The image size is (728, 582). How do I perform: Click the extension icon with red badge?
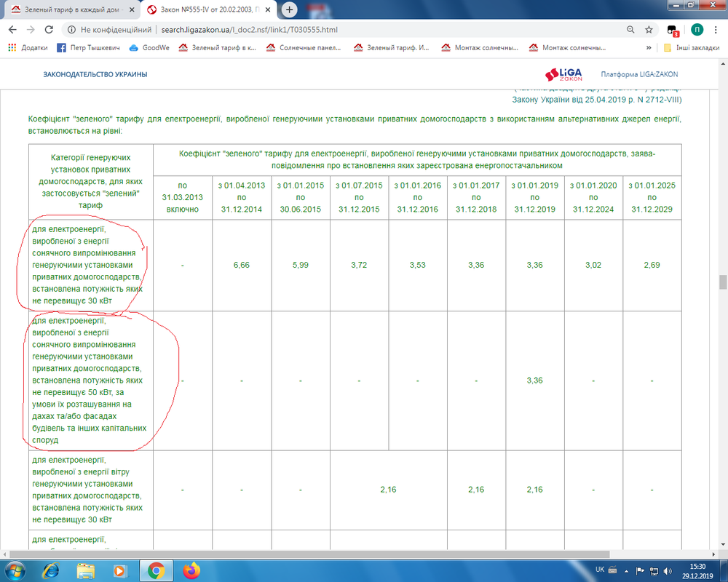pyautogui.click(x=673, y=31)
